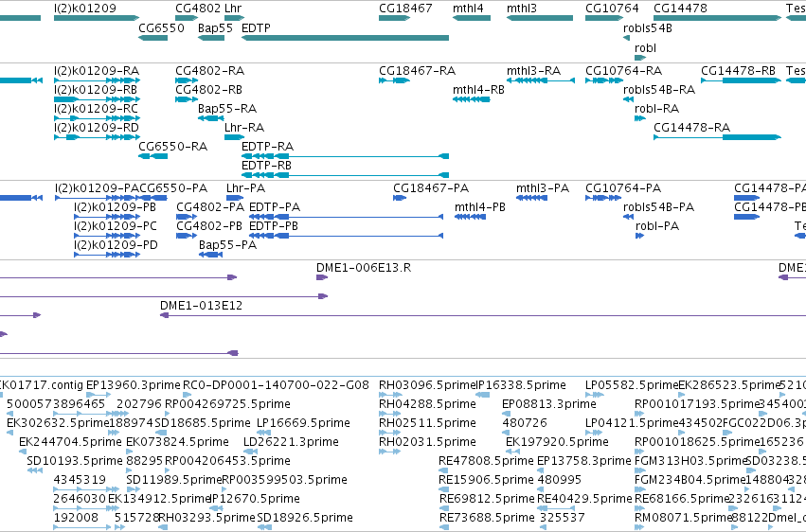
Task: Open the CG10764 gene label
Action: (612, 9)
